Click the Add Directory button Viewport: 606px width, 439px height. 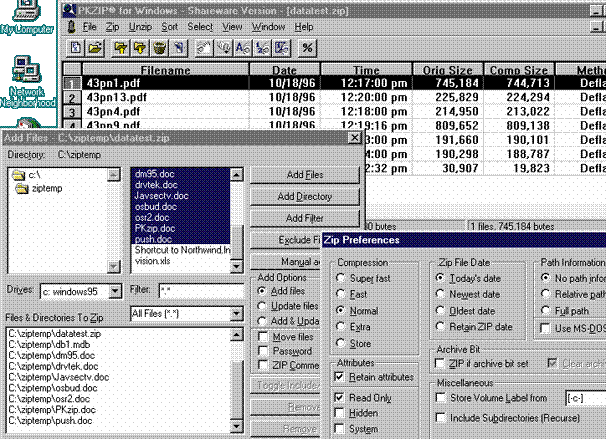tap(305, 197)
